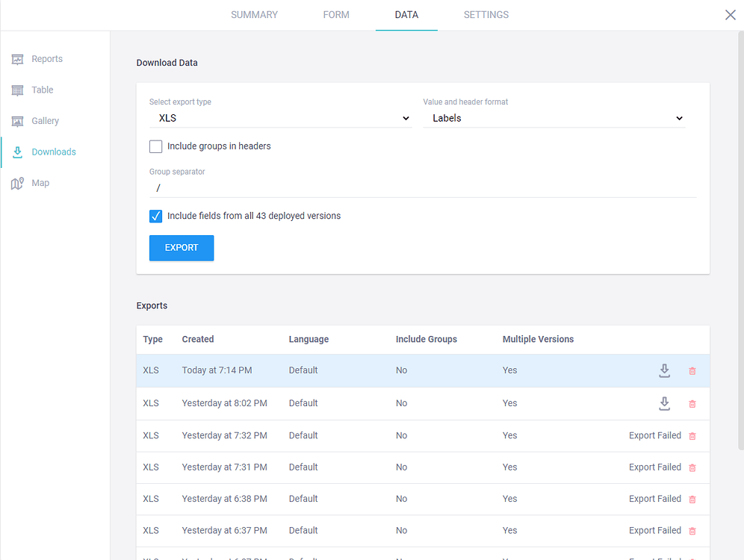Screen dimensions: 744x560
Task: Open the Select export type dropdown
Action: click(x=281, y=118)
